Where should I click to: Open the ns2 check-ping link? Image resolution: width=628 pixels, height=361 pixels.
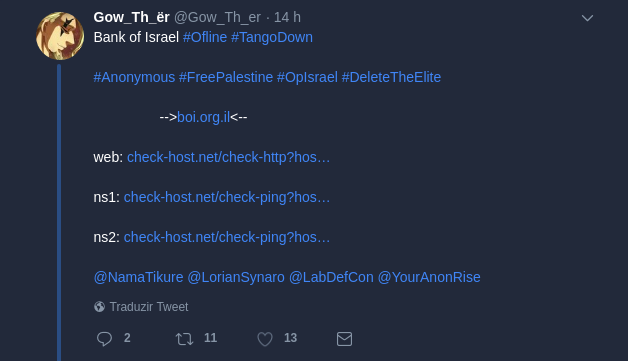[x=227, y=237]
